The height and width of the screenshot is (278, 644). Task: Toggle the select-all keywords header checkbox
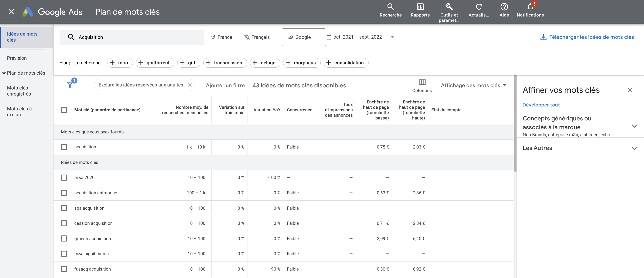pyautogui.click(x=64, y=110)
